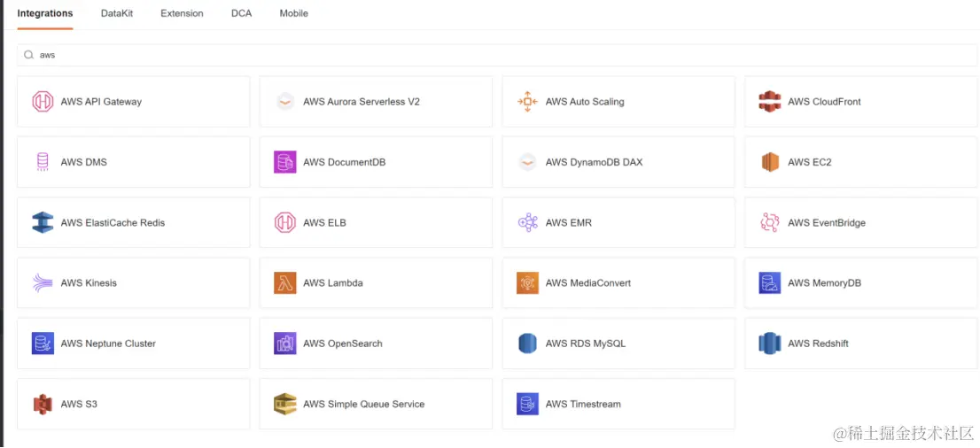Click the 'AWS CloudFront' label
The height and width of the screenshot is (448, 980).
coord(824,102)
